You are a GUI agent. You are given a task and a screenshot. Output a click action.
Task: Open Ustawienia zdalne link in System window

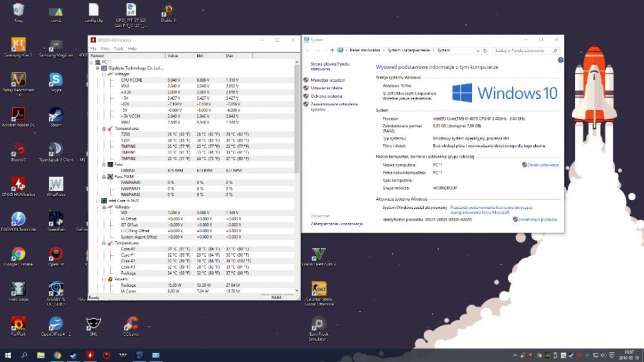coord(326,88)
